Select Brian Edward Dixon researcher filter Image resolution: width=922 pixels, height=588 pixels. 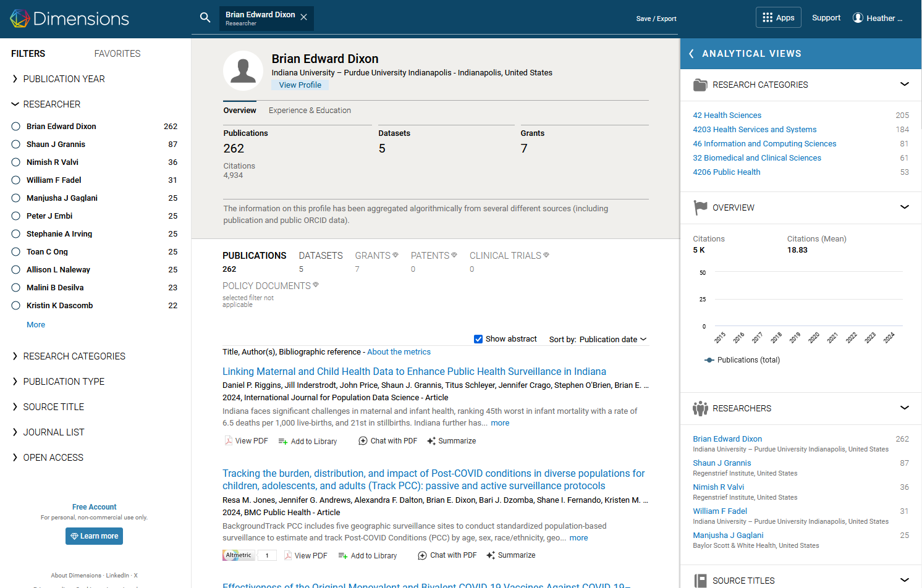[x=16, y=127]
